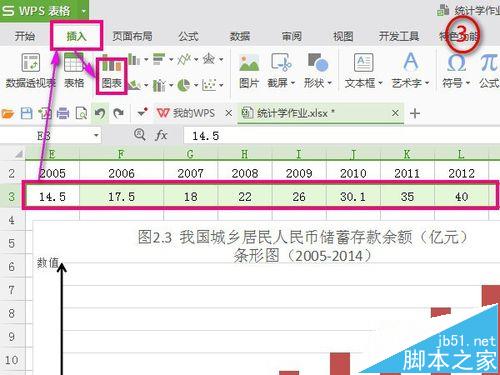The width and height of the screenshot is (500, 375).
Task: Click the WordArt (艺术字) icon
Action: [x=411, y=62]
